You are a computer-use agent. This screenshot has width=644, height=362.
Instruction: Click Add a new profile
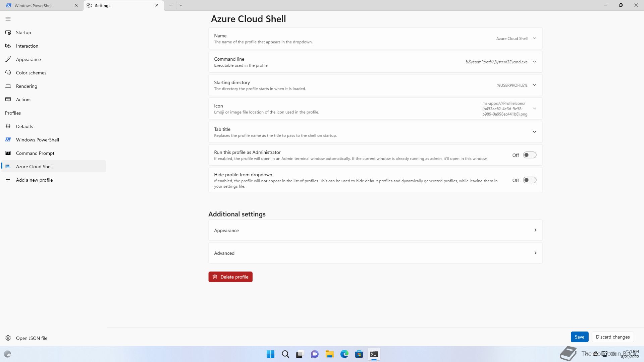click(54, 180)
